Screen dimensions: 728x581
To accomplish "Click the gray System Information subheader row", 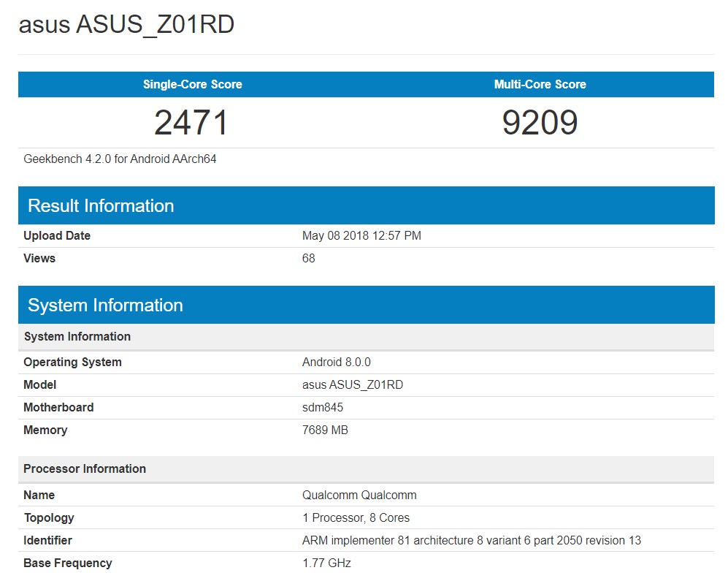I will click(367, 336).
